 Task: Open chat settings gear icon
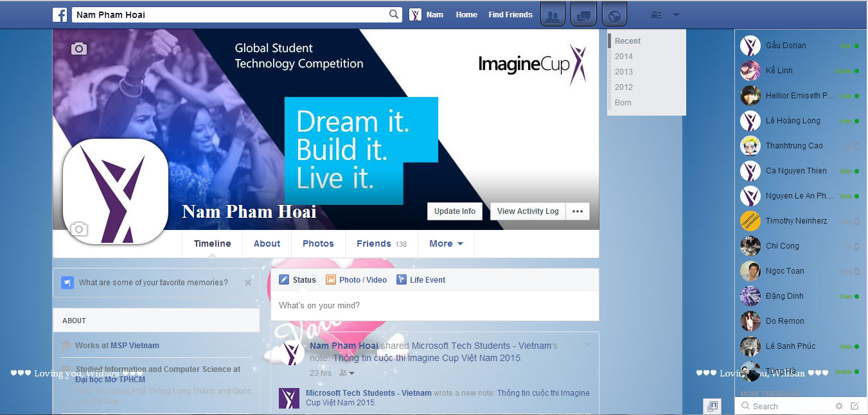coord(838,406)
